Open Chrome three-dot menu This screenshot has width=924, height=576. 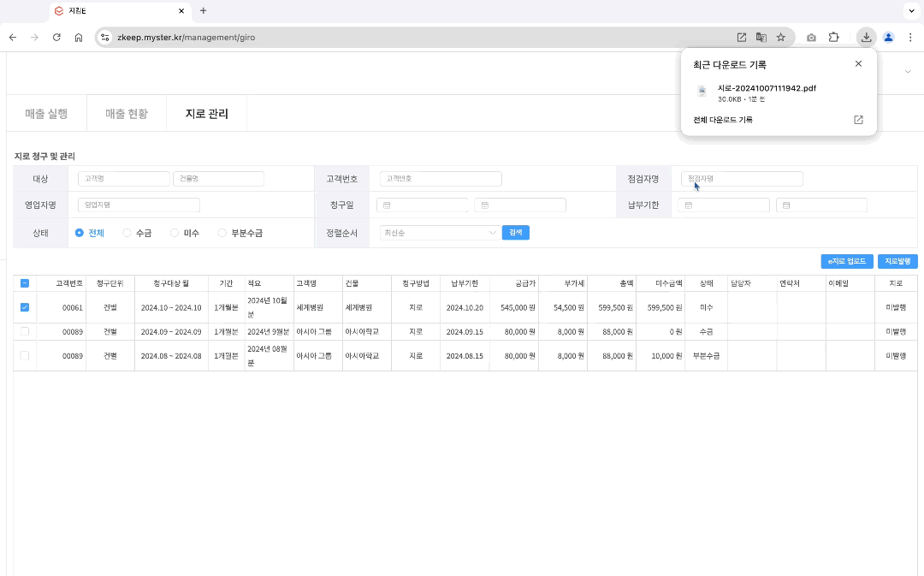909,37
